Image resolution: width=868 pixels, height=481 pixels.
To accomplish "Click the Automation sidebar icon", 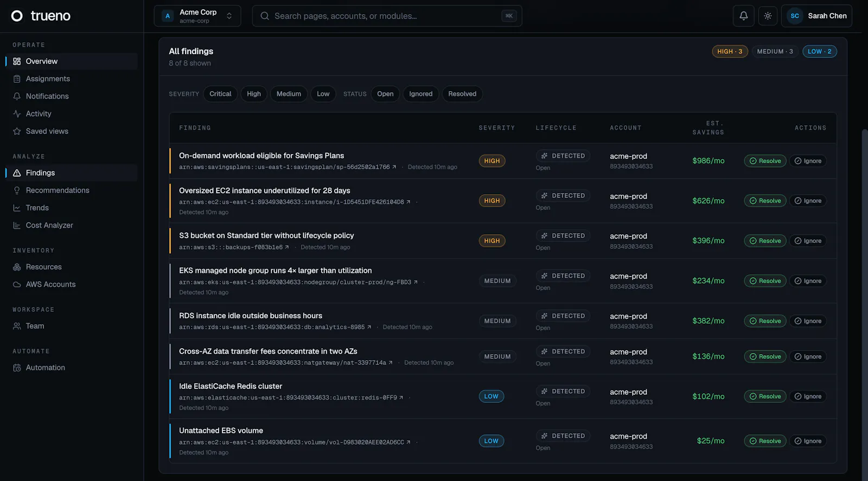I will [x=17, y=368].
